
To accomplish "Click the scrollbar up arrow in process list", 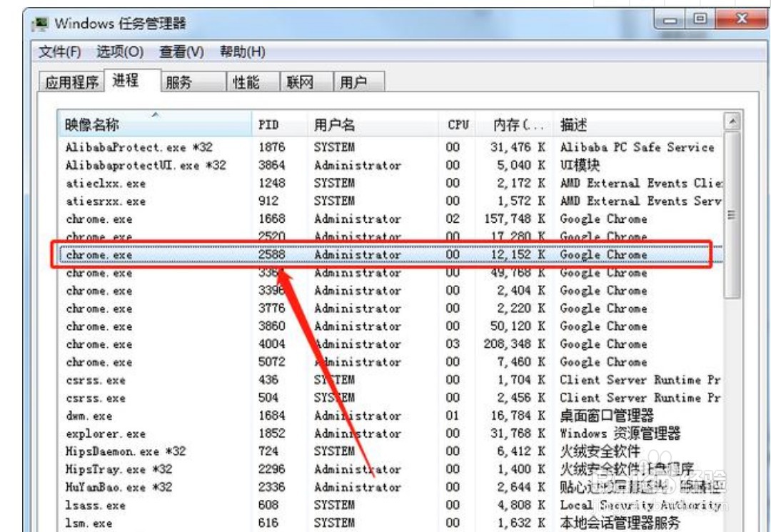I will point(732,121).
